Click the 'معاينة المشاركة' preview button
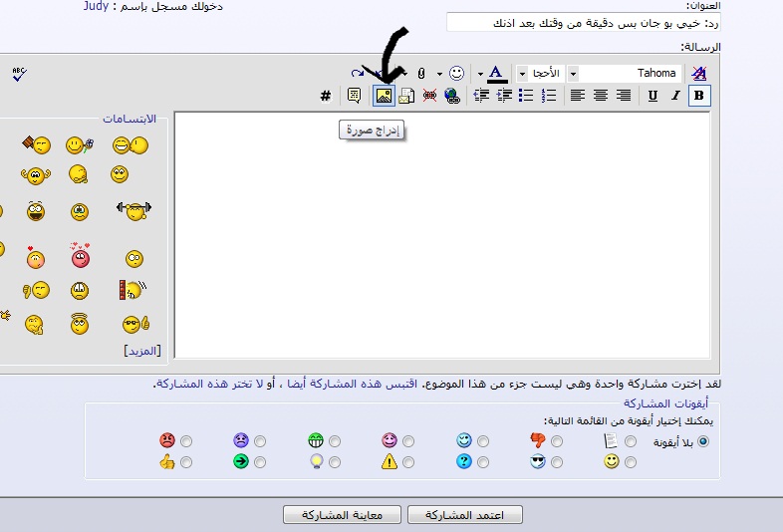The width and height of the screenshot is (783, 532). click(x=342, y=514)
